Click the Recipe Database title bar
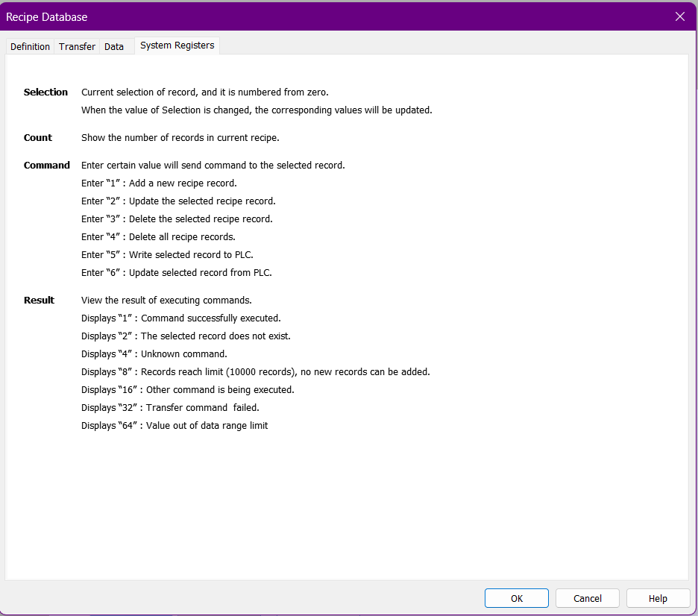Image resolution: width=698 pixels, height=616 pixels. pos(298,16)
